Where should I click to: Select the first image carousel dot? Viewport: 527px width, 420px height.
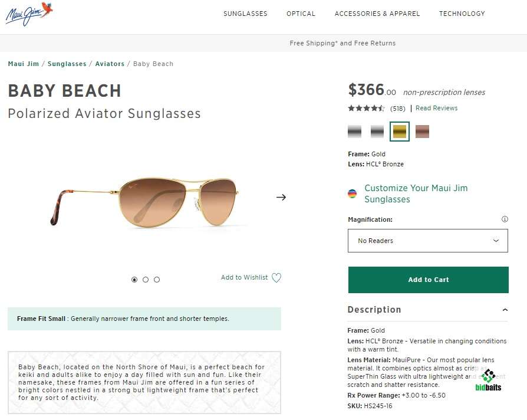click(134, 280)
